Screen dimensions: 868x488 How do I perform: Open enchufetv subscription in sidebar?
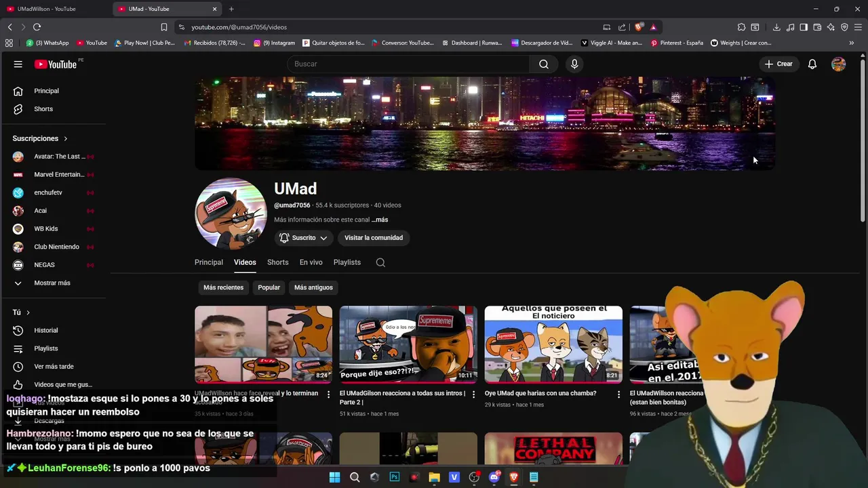(x=48, y=192)
